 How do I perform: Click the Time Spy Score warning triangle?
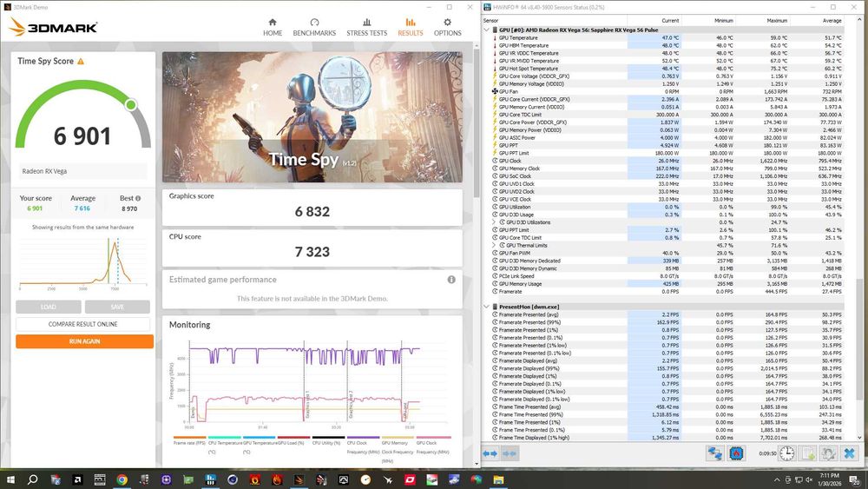click(81, 62)
